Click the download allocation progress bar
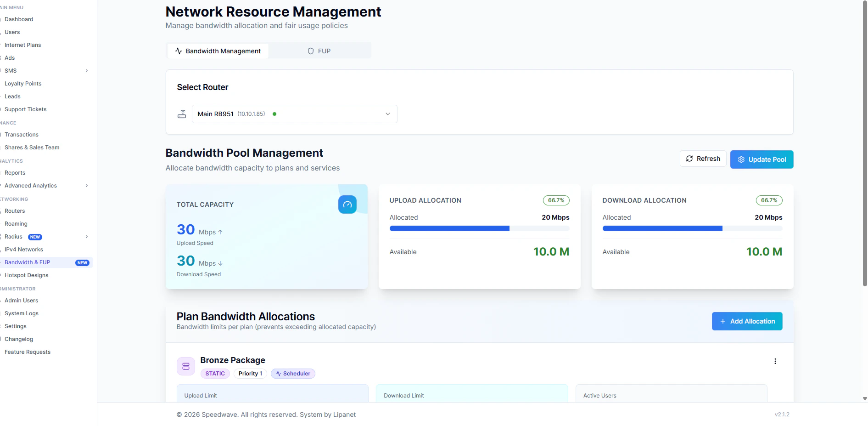Viewport: 868px width, 426px height. click(x=692, y=228)
